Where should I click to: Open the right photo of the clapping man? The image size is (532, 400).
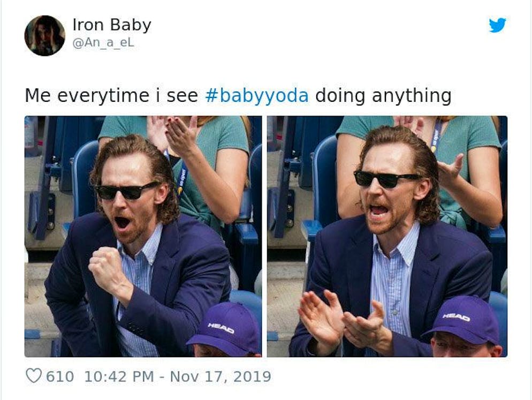coord(387,236)
